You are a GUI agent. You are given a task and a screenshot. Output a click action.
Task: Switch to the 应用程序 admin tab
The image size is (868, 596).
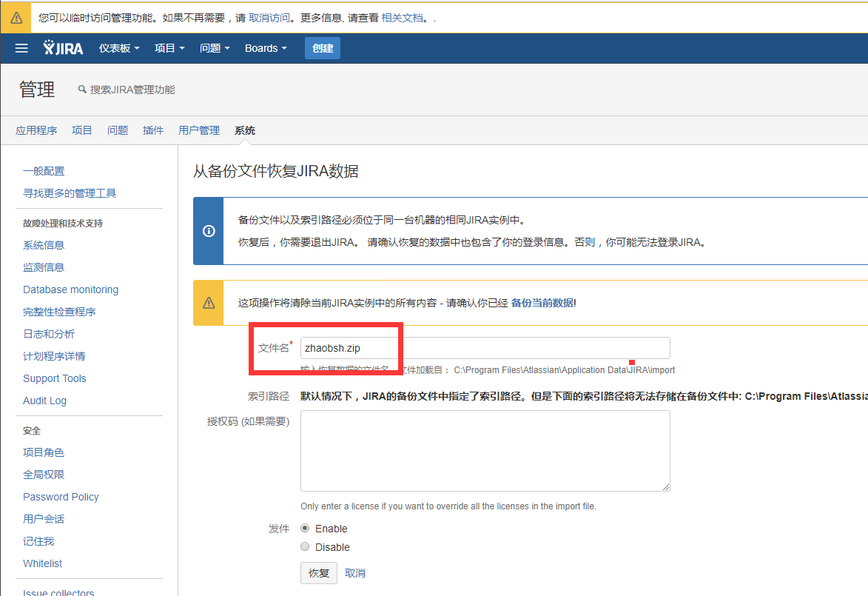click(x=36, y=130)
